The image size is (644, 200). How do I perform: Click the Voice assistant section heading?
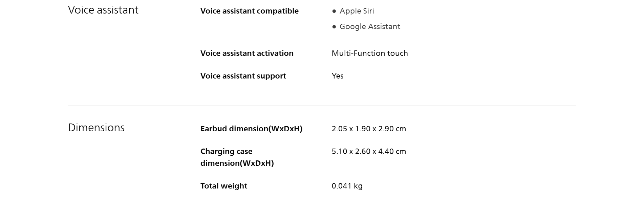[x=103, y=10]
